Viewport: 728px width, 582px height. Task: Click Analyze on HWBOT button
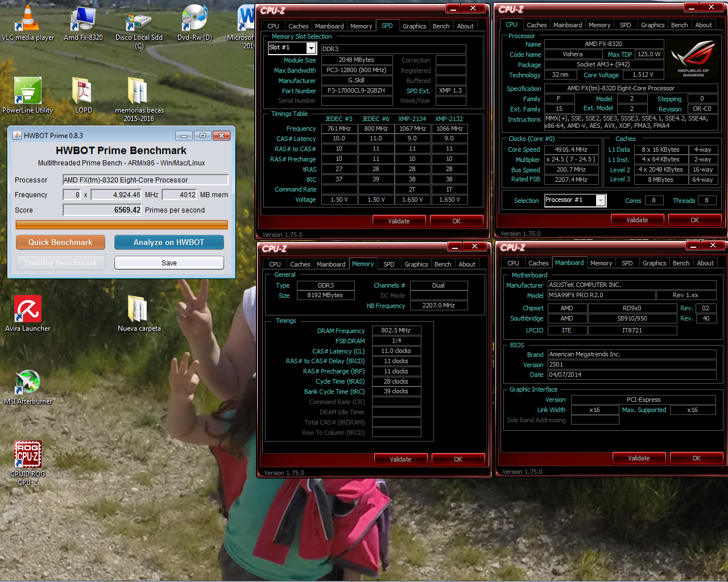pyautogui.click(x=169, y=242)
